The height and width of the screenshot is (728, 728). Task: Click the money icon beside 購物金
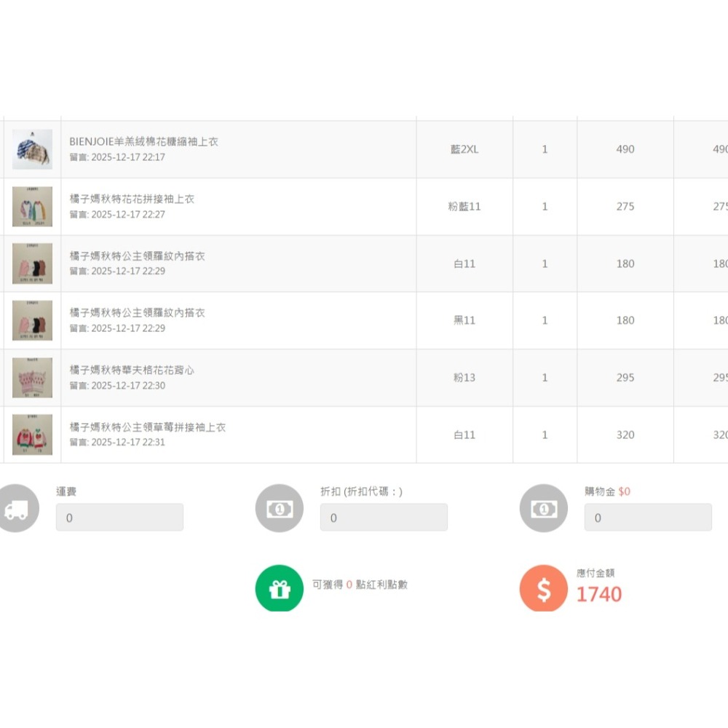(x=543, y=509)
